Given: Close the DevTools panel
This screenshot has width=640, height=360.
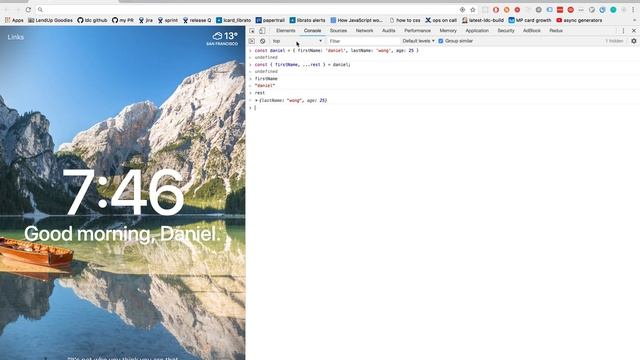Looking at the screenshot, I should click(x=634, y=31).
